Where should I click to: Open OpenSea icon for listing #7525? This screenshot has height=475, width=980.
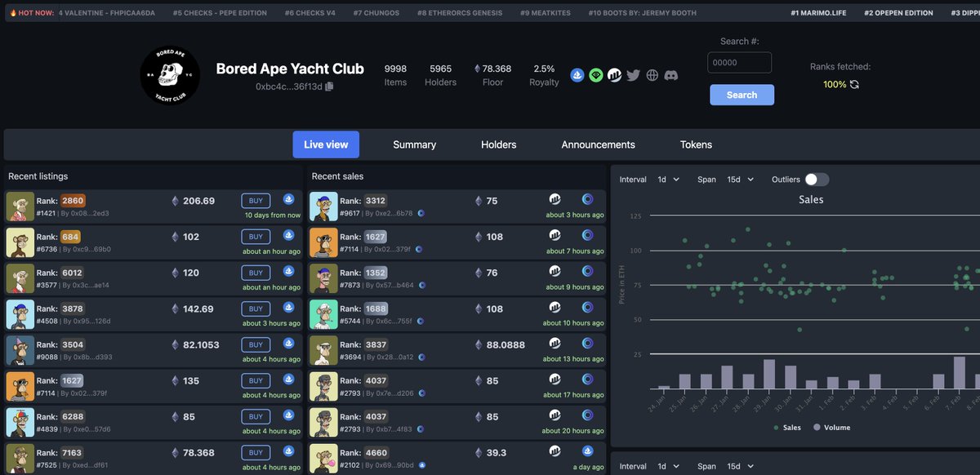pos(288,451)
